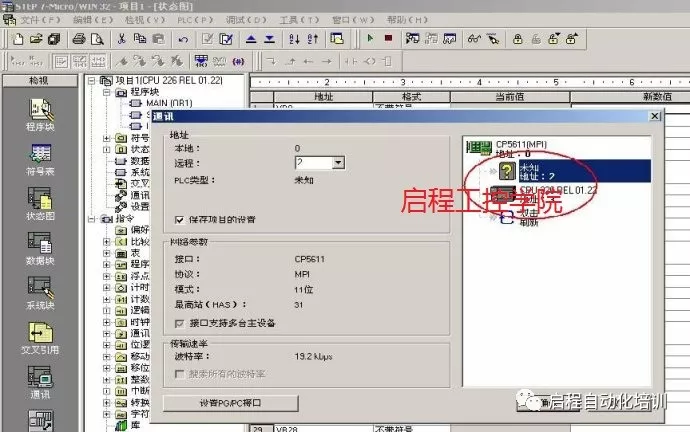Image resolution: width=690 pixels, height=432 pixels.
Task: Open the 远程 address dropdown
Action: tap(338, 162)
